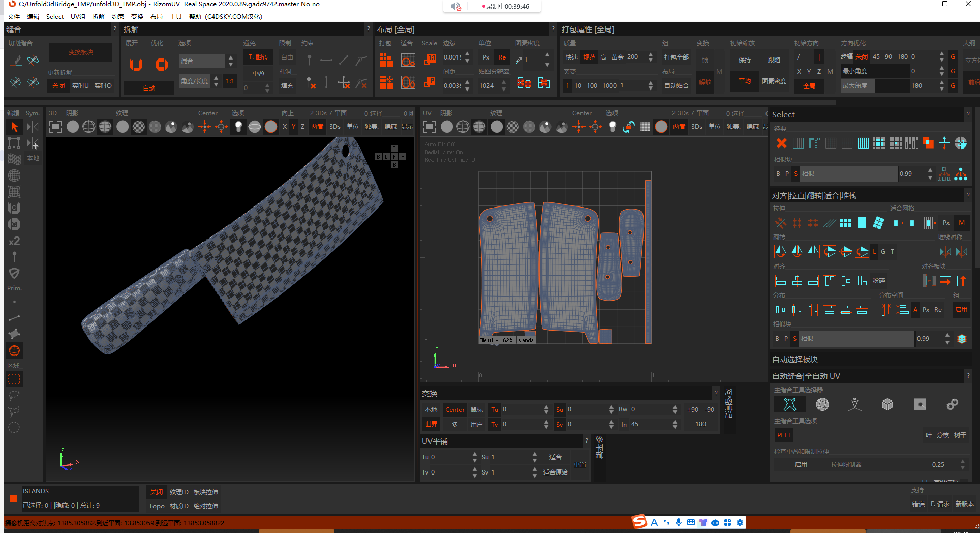Screen dimensions: 980x533
Task: Select the cut seam knife tool
Action: pyautogui.click(x=17, y=61)
